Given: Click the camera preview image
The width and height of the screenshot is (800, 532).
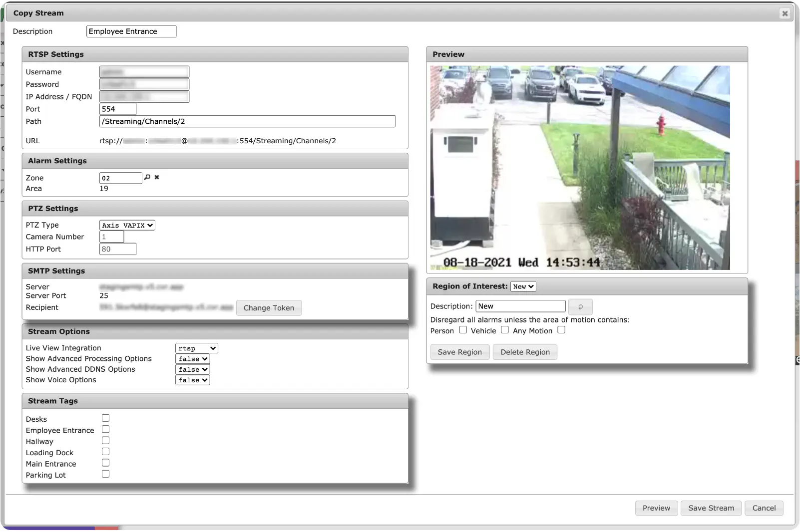Looking at the screenshot, I should [580, 168].
